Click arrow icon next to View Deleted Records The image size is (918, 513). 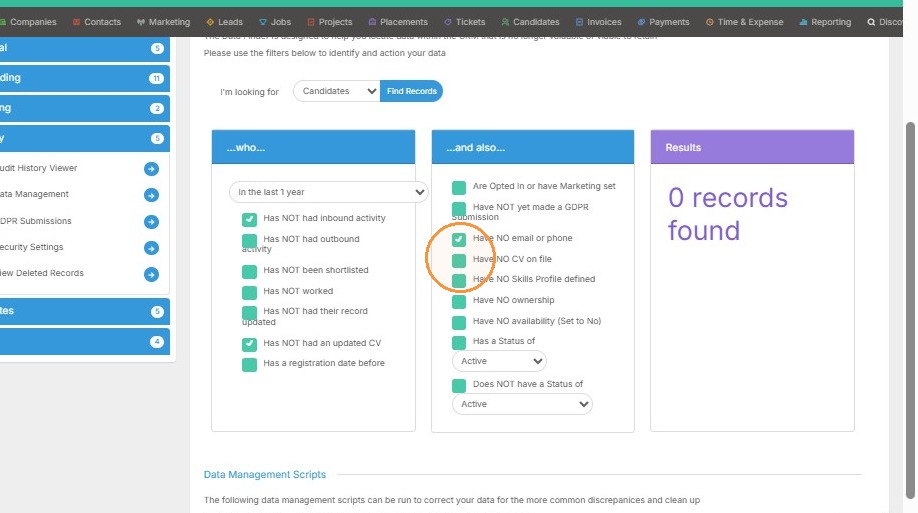[x=151, y=275]
